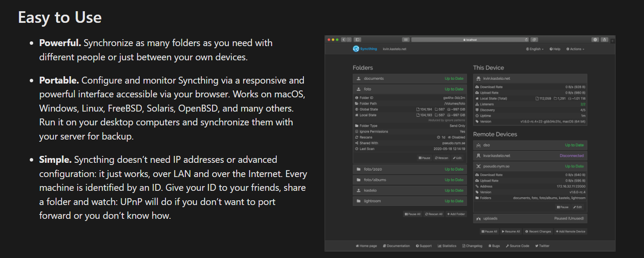Viewport: 644px width, 258px height.
Task: Click Rescan All below folders list
Action: point(434,214)
